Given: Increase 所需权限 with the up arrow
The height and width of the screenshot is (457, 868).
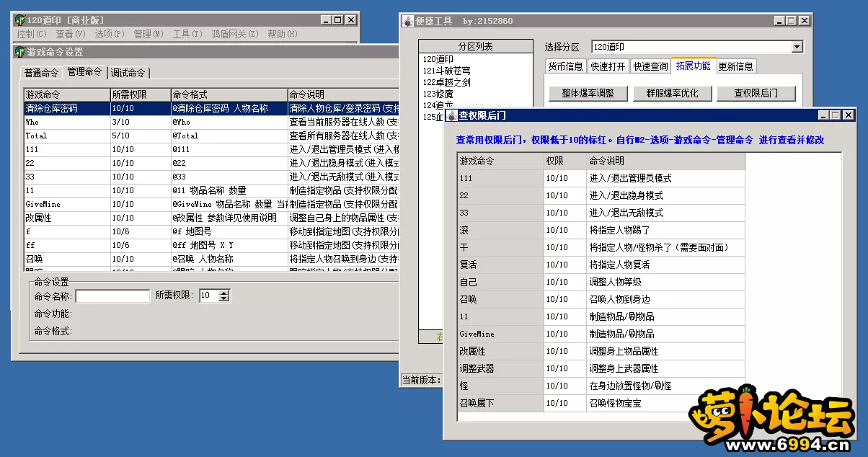Looking at the screenshot, I should [224, 293].
